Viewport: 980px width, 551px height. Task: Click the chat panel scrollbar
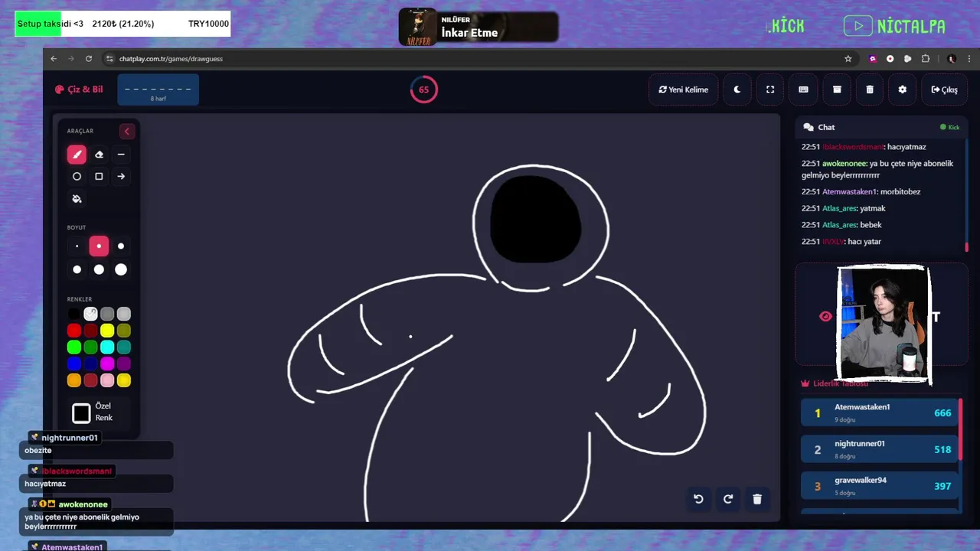click(967, 247)
